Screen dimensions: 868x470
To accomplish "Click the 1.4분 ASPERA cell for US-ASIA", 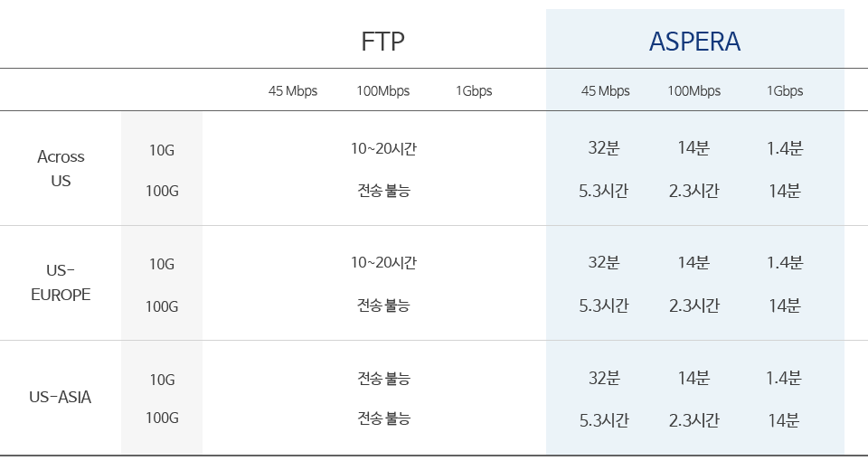I will coord(784,378).
